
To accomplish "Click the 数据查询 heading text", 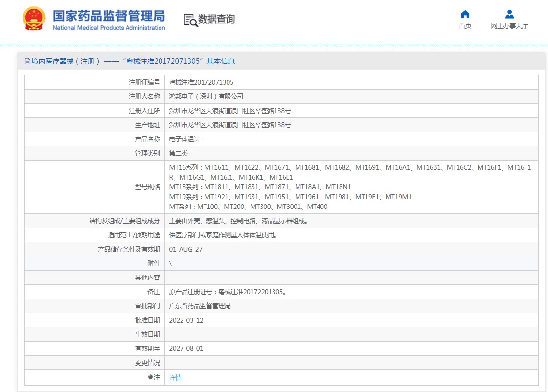I will coord(216,20).
